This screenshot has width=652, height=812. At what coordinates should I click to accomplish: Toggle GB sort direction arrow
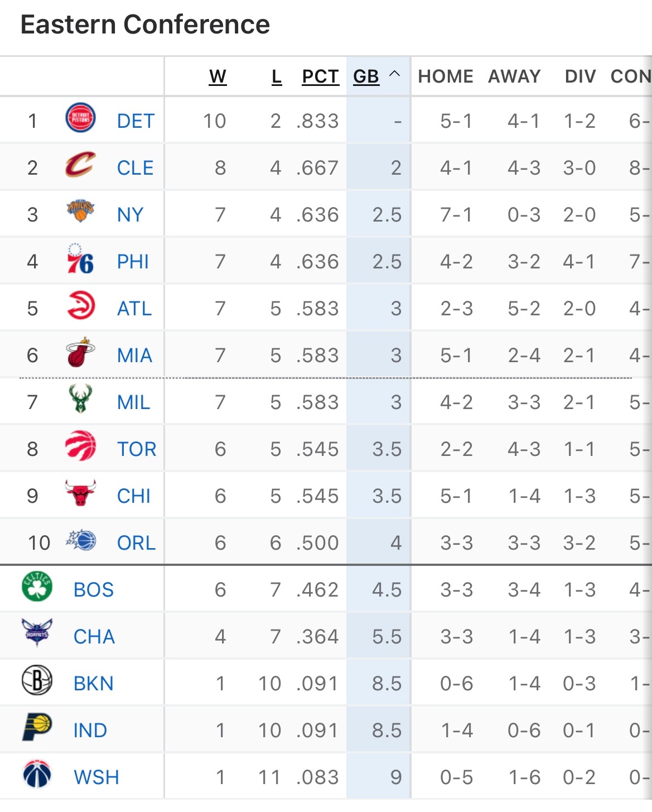(394, 74)
